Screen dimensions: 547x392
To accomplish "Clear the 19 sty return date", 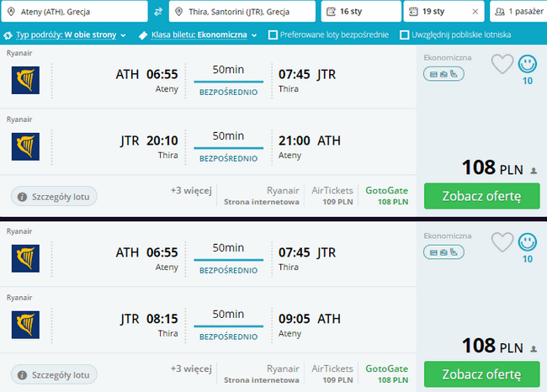I will pos(475,12).
